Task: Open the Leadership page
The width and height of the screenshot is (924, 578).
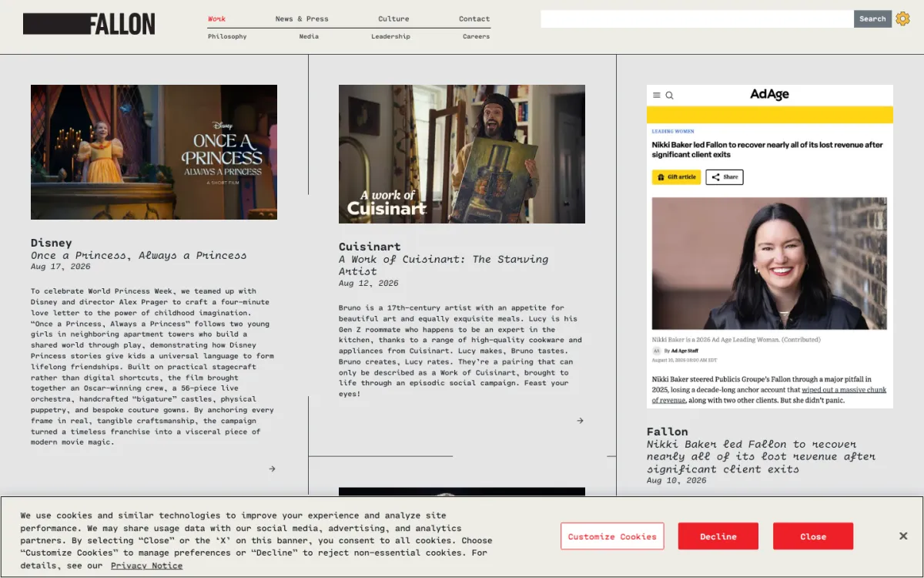Action: 390,36
